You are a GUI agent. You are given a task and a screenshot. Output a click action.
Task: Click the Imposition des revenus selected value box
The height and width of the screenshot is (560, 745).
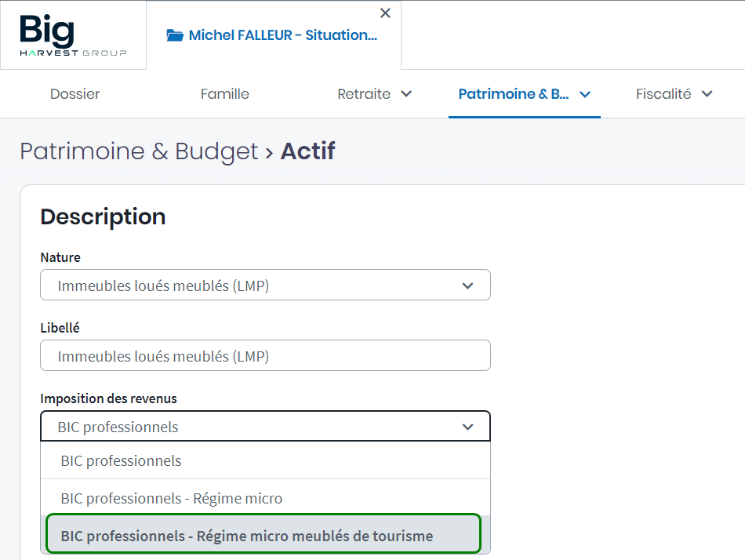[251, 427]
